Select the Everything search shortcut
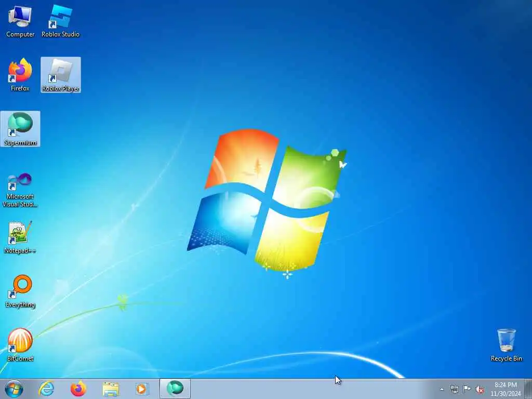532x399 pixels. (x=20, y=291)
